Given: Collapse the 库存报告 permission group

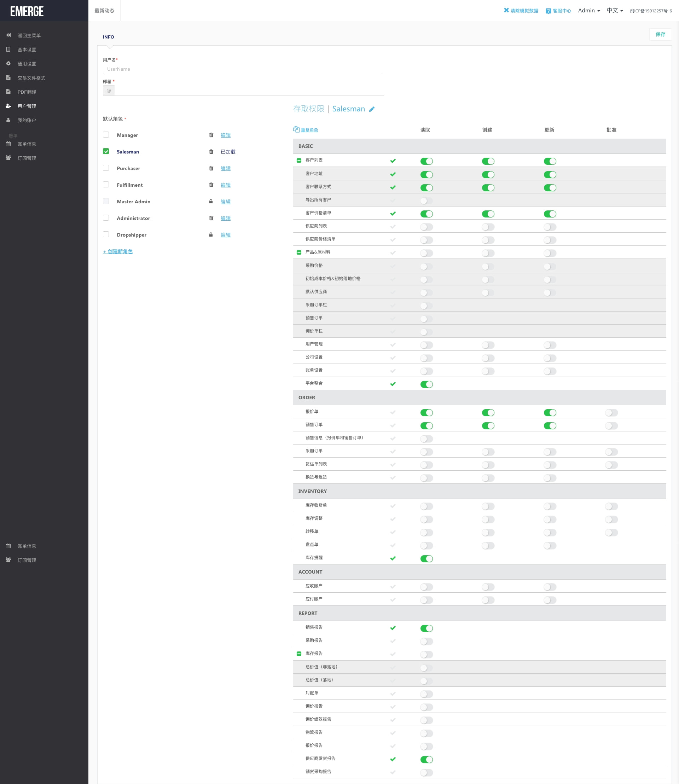Looking at the screenshot, I should pyautogui.click(x=298, y=654).
